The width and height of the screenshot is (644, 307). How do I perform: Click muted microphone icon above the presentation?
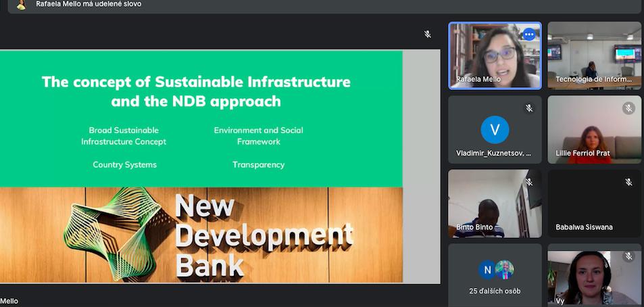(x=428, y=34)
